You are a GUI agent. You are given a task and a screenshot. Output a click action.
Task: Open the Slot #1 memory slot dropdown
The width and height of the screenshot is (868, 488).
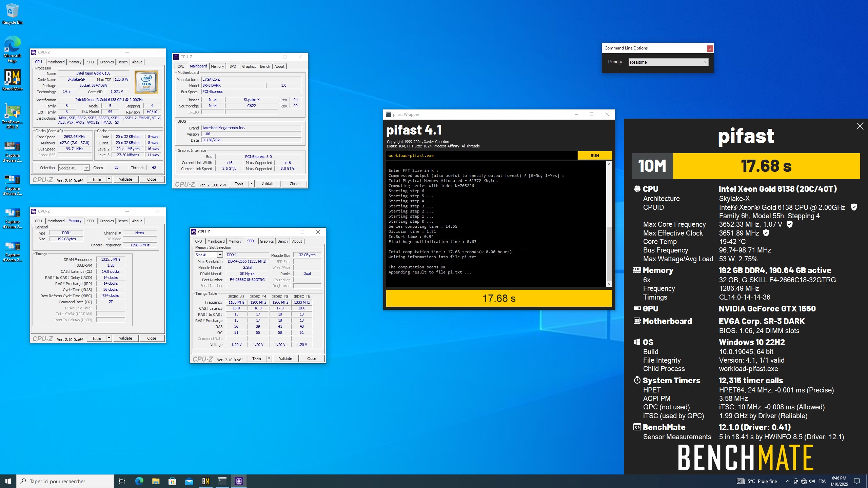click(x=209, y=255)
